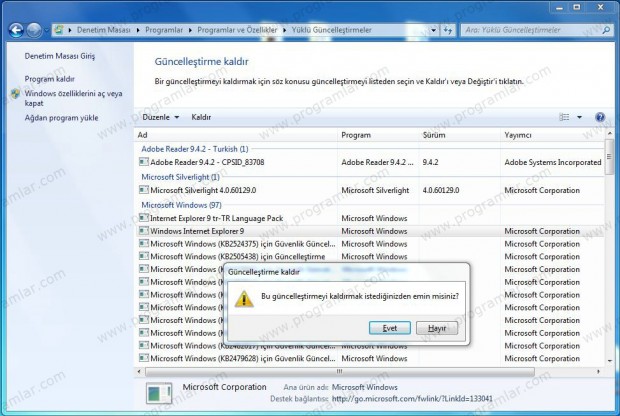Click icon of Microsoft Silverlight 4.0.60129.0 entry
This screenshot has width=620, height=416.
point(144,190)
